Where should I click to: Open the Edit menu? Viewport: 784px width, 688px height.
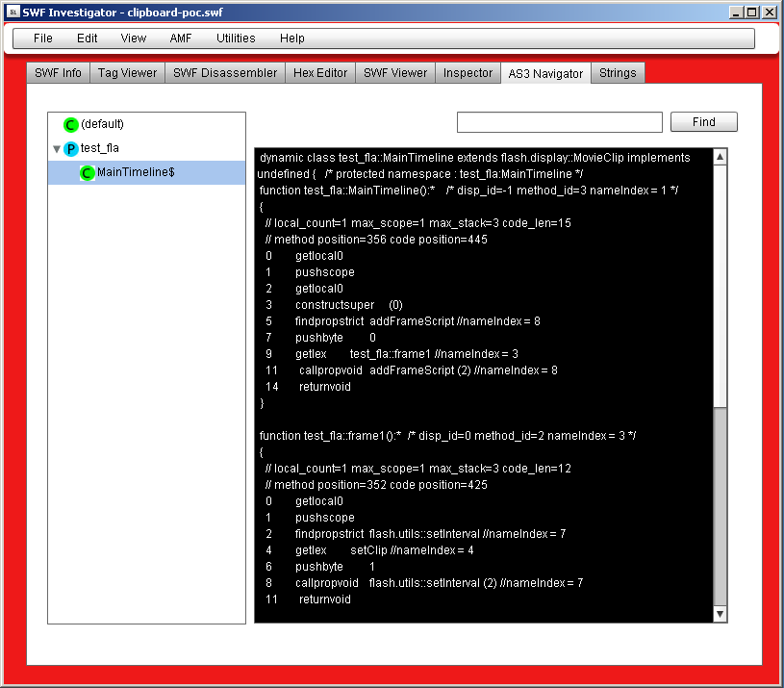pos(88,38)
